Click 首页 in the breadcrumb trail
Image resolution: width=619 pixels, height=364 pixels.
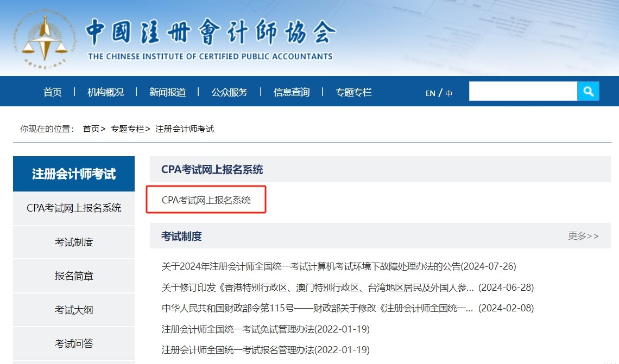pos(91,129)
